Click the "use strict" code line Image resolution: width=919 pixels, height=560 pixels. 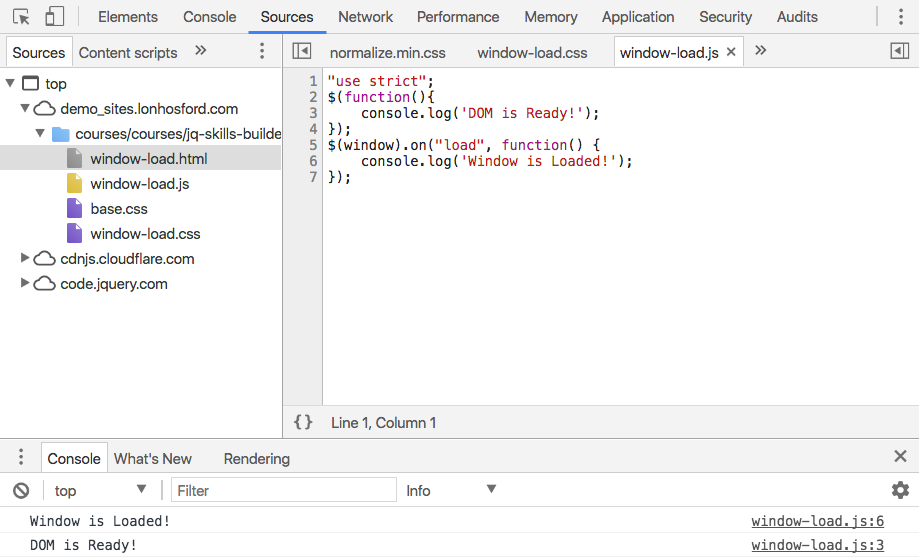(380, 81)
